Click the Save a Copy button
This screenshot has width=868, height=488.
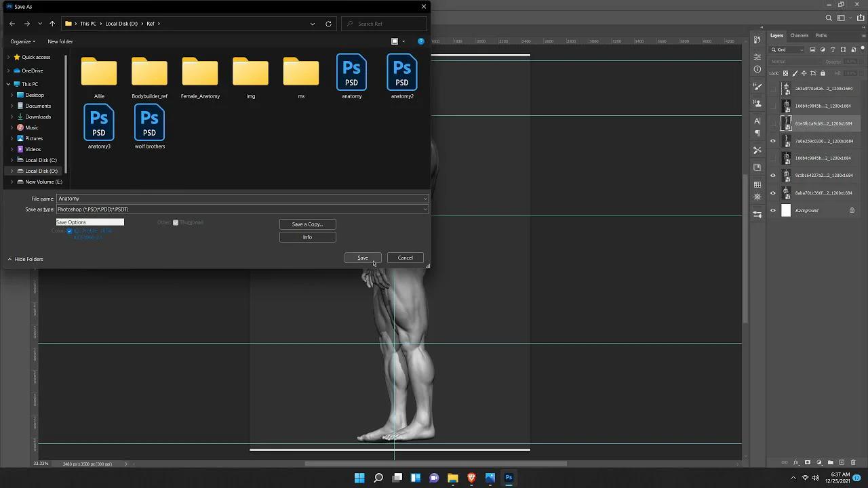[x=307, y=224]
